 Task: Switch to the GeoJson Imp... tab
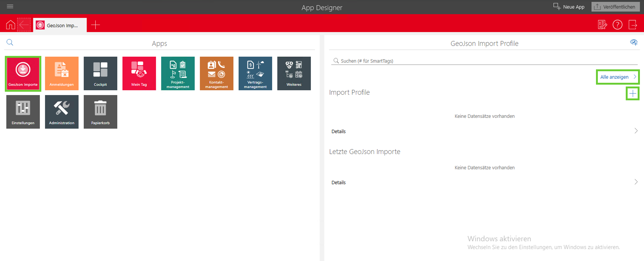tap(60, 25)
